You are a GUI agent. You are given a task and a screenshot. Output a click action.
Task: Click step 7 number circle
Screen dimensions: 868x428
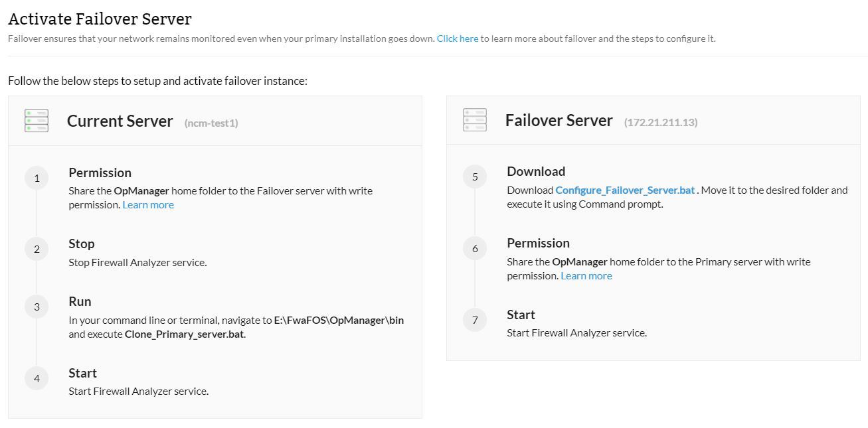click(x=475, y=320)
